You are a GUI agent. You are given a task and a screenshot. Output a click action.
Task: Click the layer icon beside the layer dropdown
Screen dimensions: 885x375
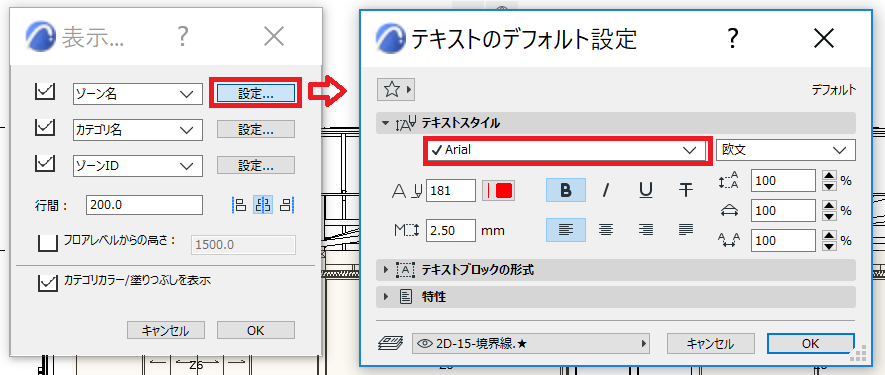coord(391,343)
